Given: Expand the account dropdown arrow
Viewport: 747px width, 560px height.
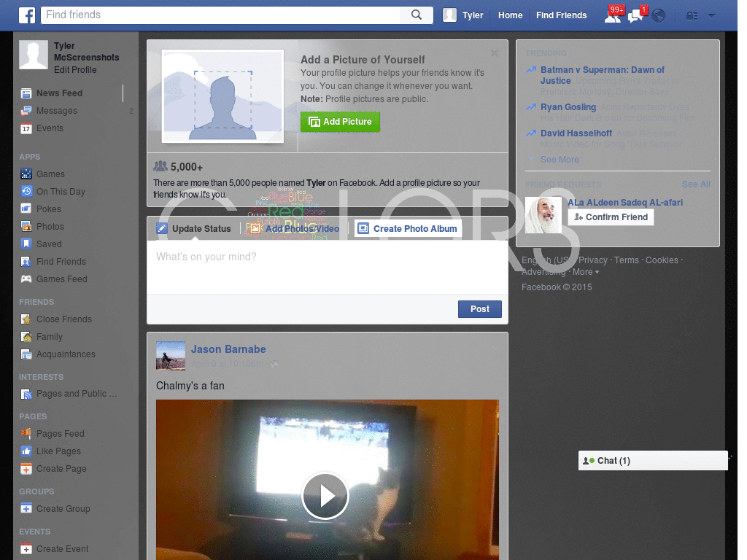Looking at the screenshot, I should coord(711,15).
